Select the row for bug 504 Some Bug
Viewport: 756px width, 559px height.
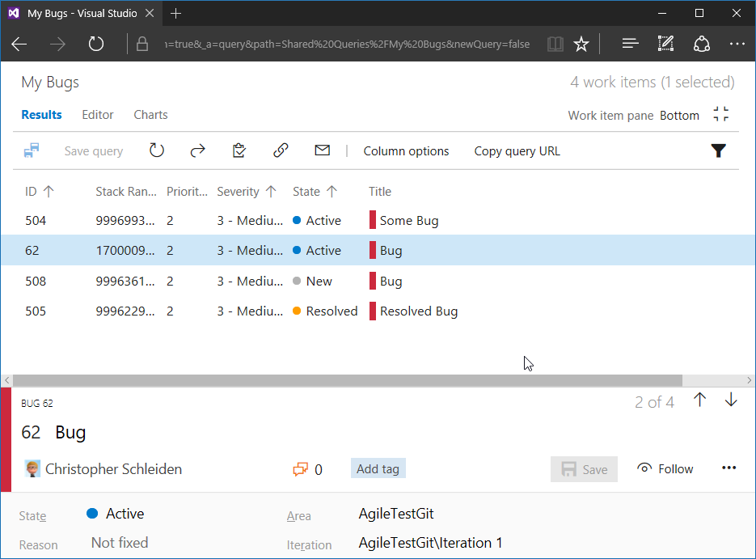pos(378,220)
